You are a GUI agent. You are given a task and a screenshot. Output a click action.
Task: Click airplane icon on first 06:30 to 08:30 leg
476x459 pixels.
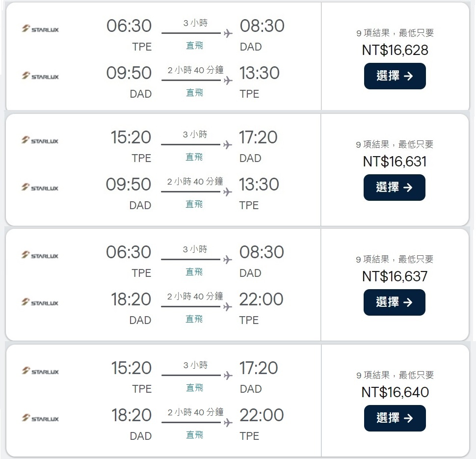[x=228, y=33]
